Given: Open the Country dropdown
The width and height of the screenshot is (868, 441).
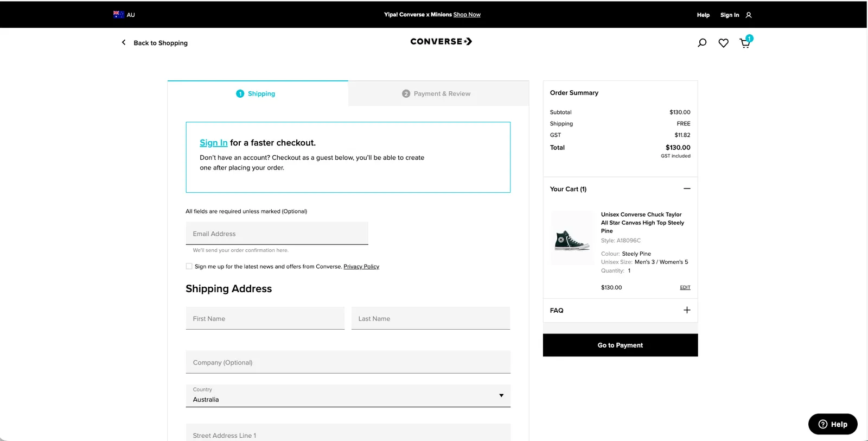Looking at the screenshot, I should [348, 396].
